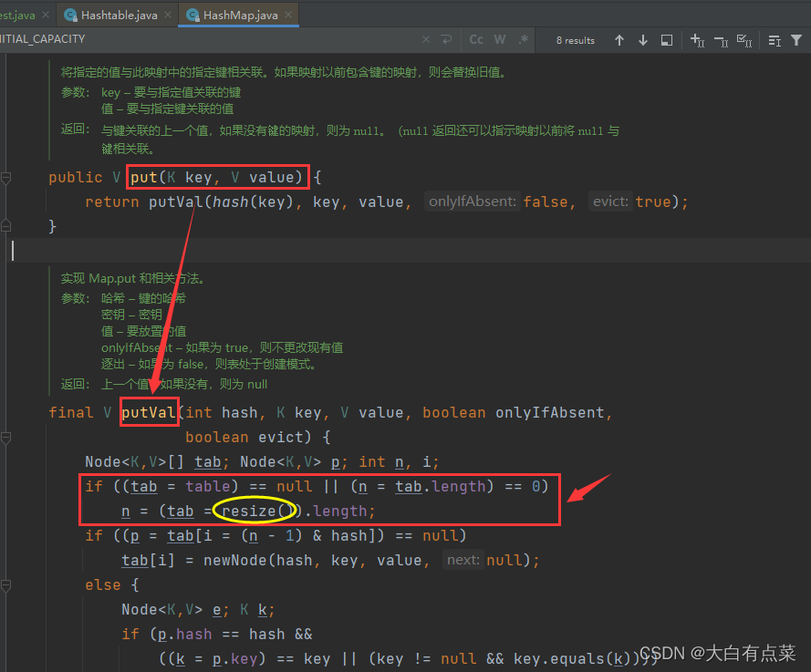This screenshot has height=672, width=811.
Task: Click the put method closing fold marker
Action: (6, 225)
